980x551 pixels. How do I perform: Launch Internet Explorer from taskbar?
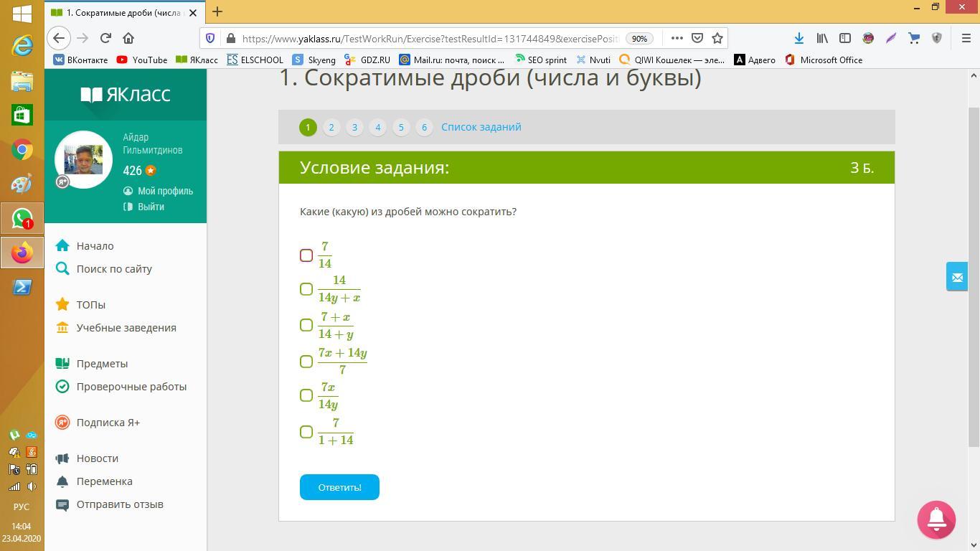22,46
